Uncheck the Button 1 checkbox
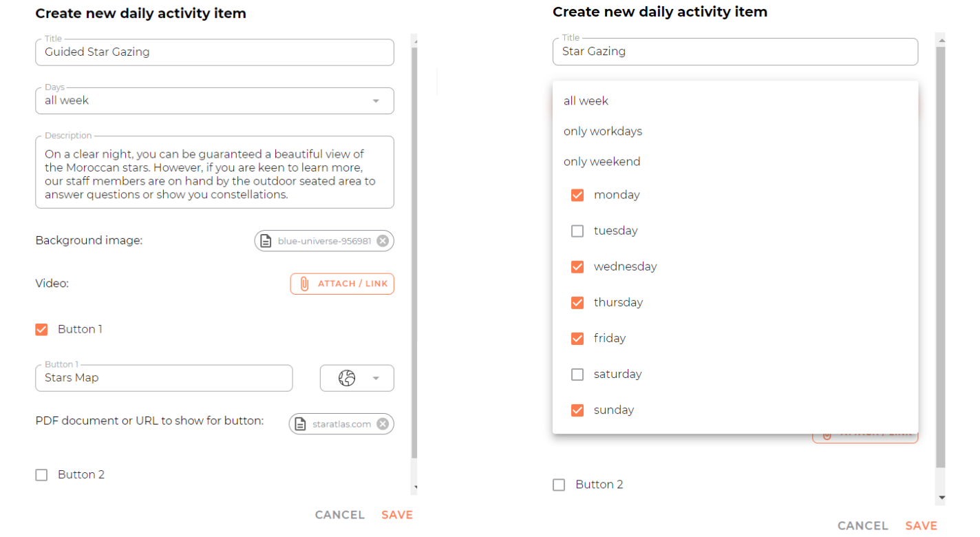 pos(41,329)
